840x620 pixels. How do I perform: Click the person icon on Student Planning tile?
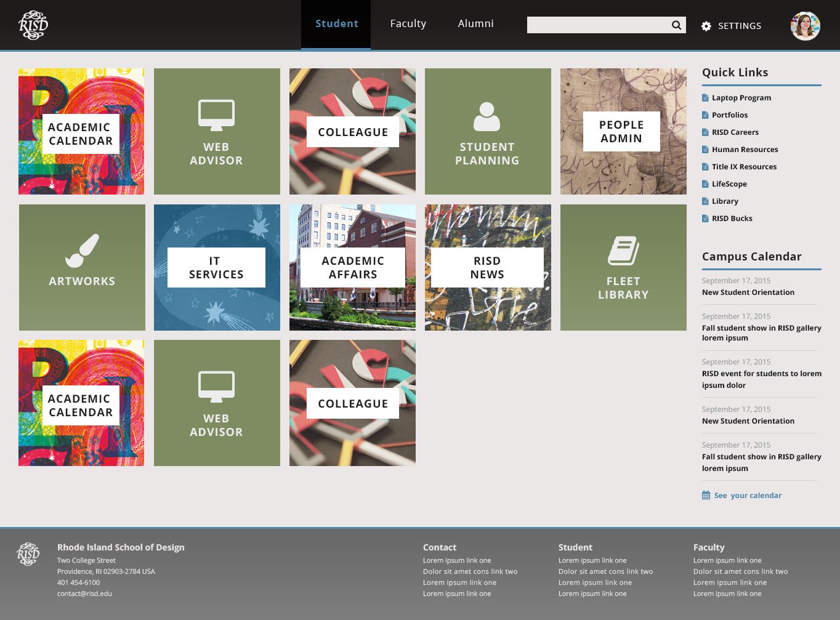tap(487, 116)
